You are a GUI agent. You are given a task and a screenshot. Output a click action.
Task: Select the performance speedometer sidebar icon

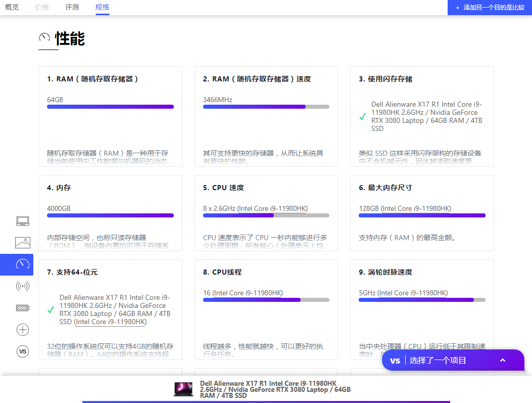(23, 264)
